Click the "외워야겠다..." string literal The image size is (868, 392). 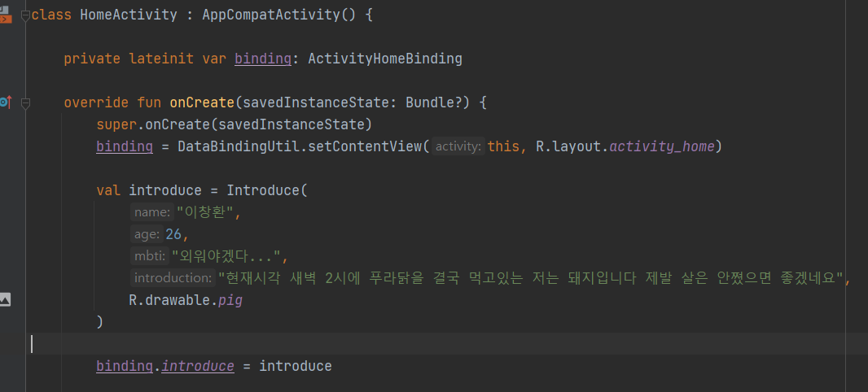click(x=226, y=256)
